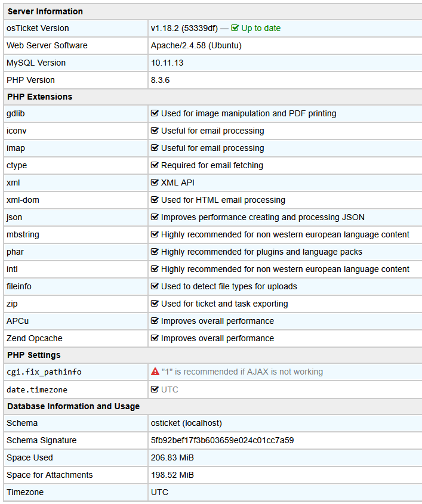Click the Database Information and Usage header
The image size is (422, 504).
point(73,406)
